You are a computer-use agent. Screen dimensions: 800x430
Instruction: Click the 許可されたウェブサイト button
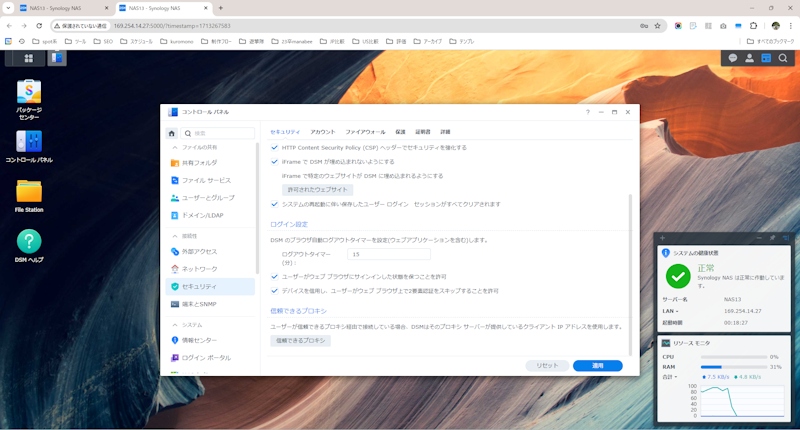317,190
